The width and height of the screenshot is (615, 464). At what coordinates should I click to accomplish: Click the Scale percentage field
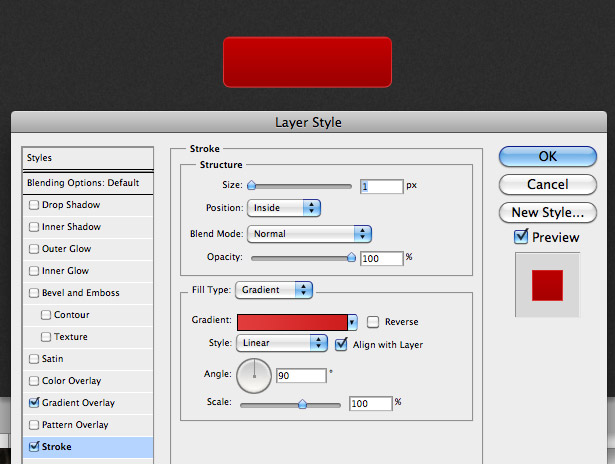coord(371,403)
